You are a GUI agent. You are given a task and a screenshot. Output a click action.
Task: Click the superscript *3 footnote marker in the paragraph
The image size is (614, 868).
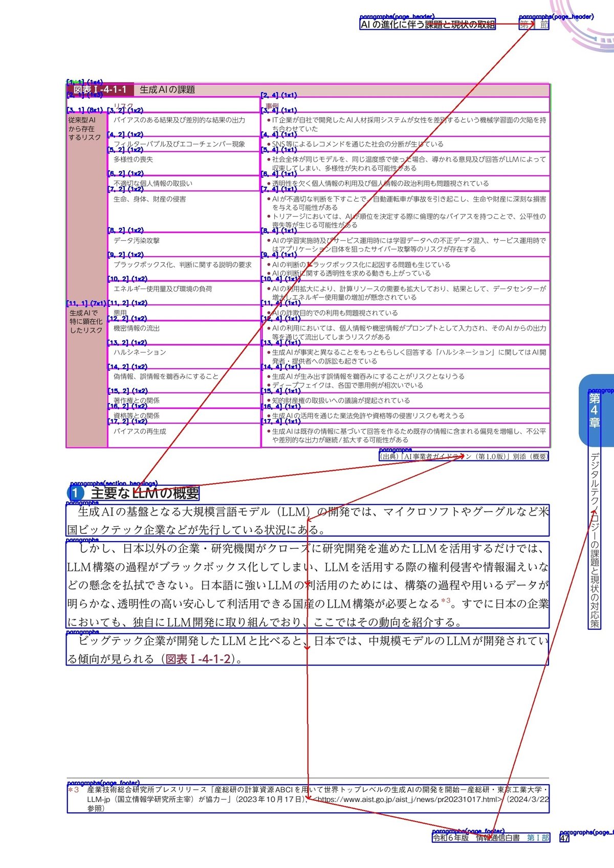pyautogui.click(x=446, y=600)
